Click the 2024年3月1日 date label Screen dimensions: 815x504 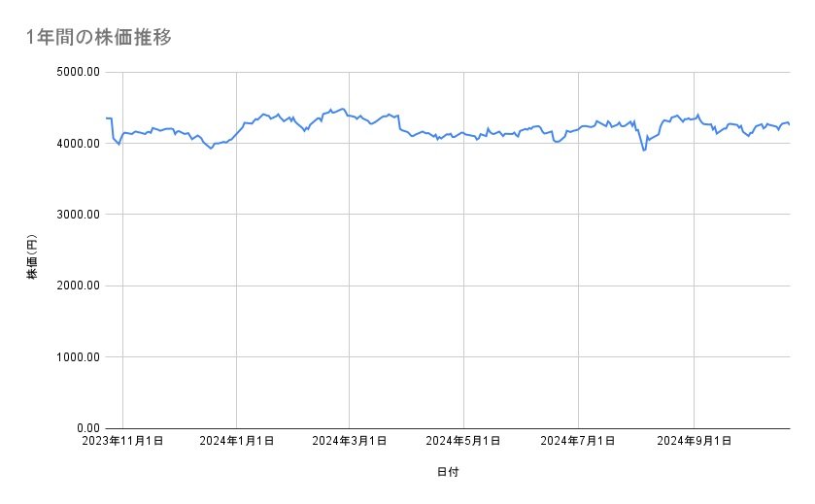(350, 442)
